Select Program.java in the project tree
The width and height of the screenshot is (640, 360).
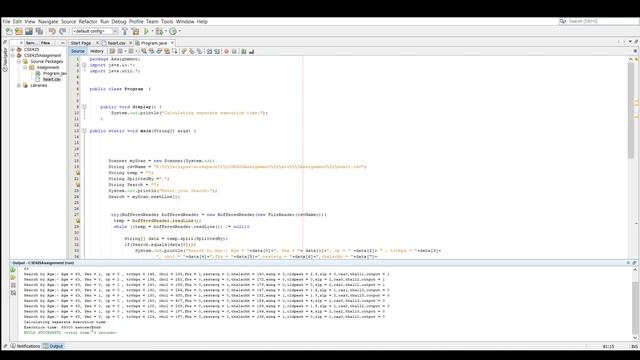[51, 73]
